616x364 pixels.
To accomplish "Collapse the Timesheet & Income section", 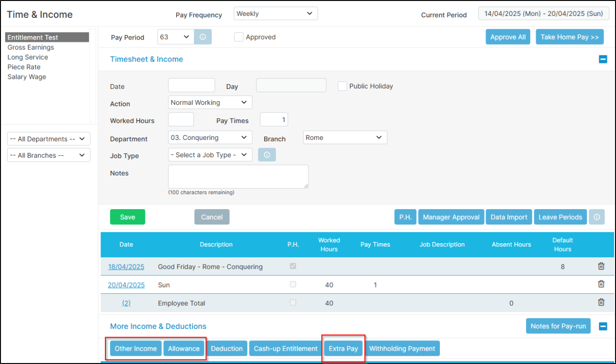I will point(603,59).
